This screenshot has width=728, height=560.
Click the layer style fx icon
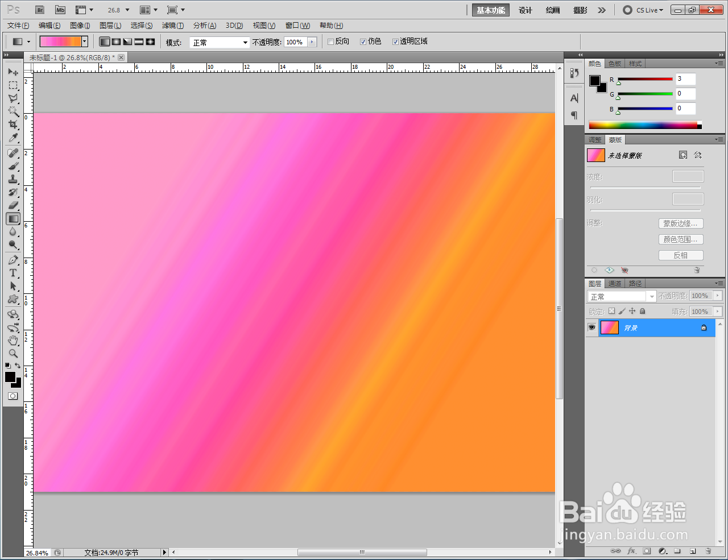tap(631, 551)
